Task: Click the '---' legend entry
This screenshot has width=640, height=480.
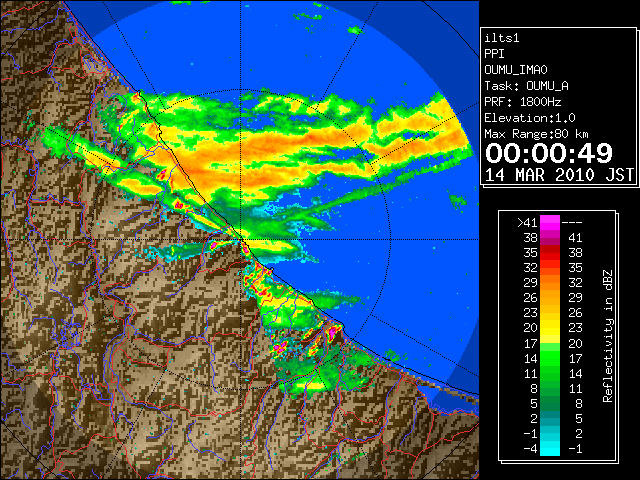Action: click(x=572, y=223)
